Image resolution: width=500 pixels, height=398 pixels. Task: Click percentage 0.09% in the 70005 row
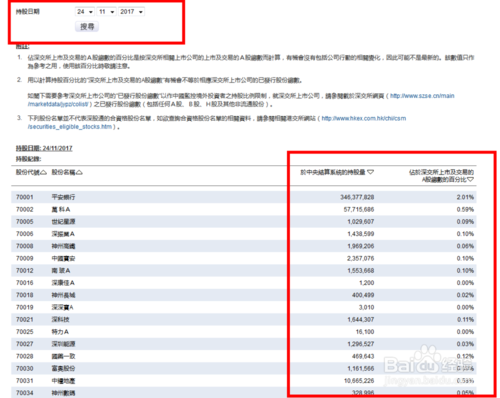[465, 222]
